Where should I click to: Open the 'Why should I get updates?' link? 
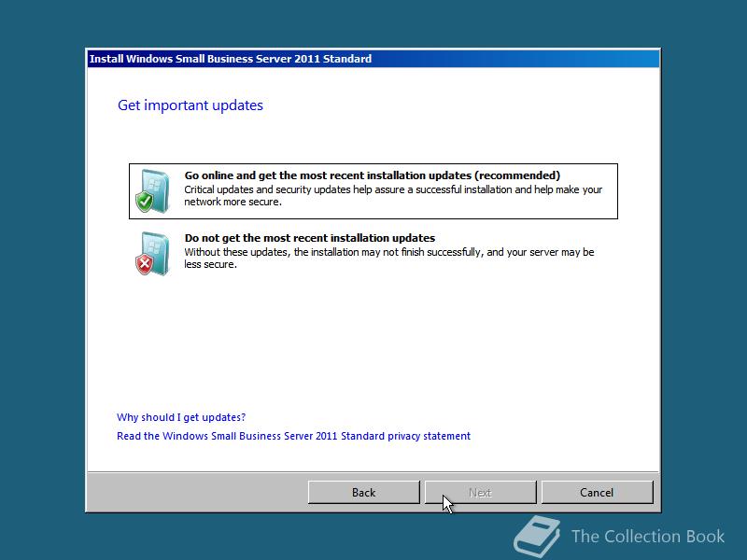[181, 417]
